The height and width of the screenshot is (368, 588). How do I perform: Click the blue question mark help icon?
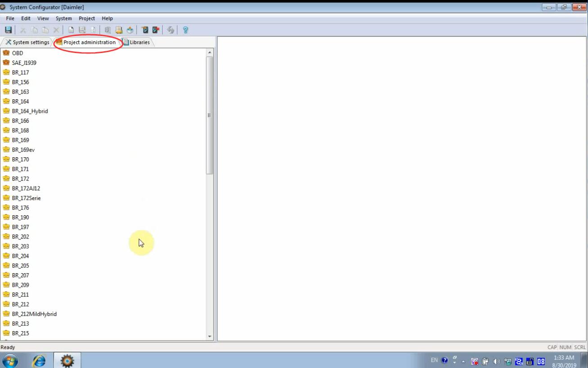click(x=185, y=30)
